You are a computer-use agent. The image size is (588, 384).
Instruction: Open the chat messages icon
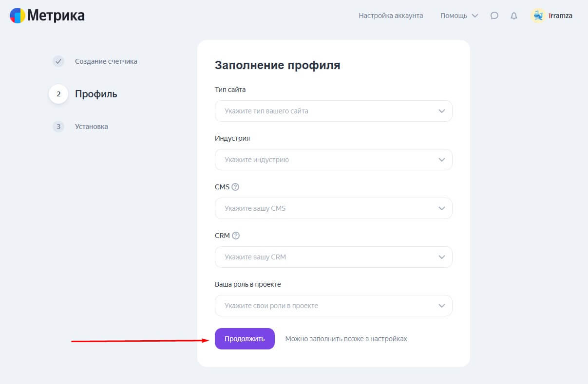tap(494, 16)
